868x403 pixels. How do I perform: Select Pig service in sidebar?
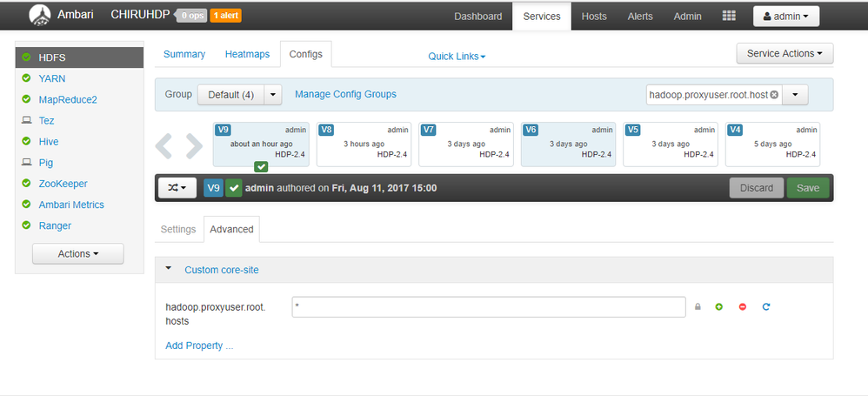pyautogui.click(x=46, y=163)
